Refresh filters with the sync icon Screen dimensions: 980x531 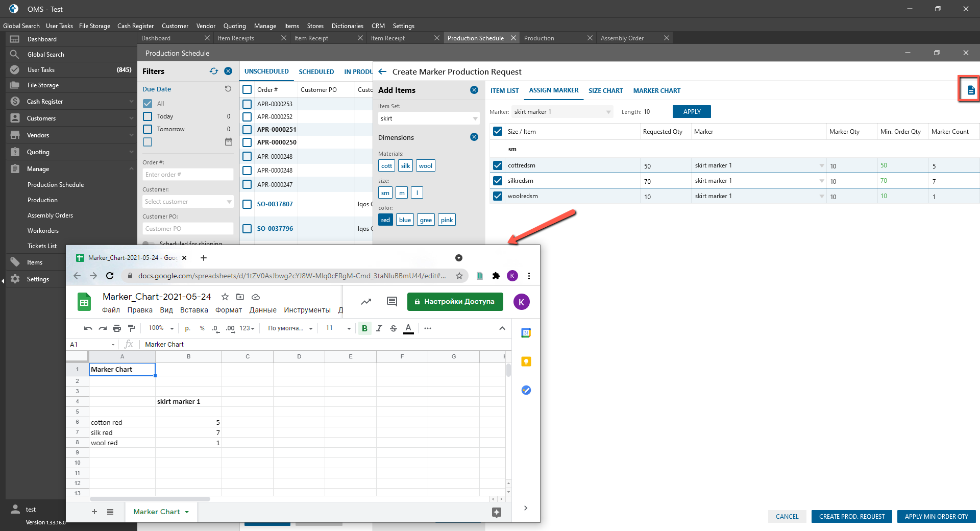click(x=214, y=71)
